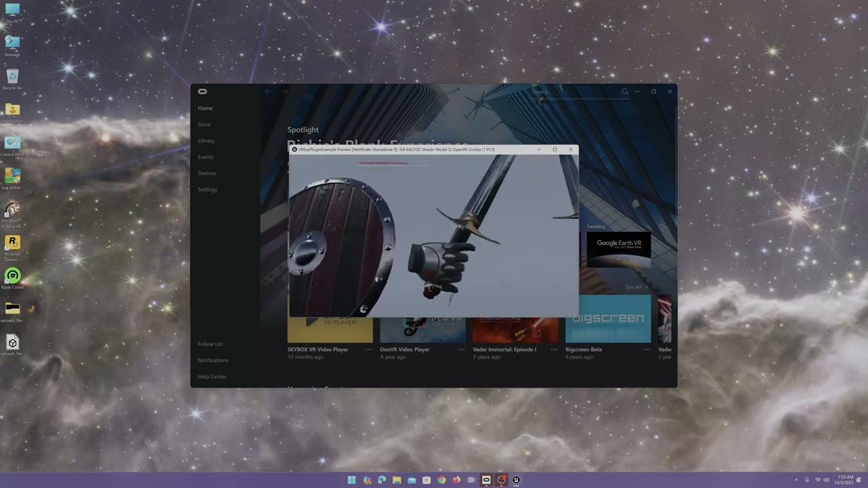Click the Oculus logo at top of sidebar
Screen dimensions: 868x488
click(202, 91)
